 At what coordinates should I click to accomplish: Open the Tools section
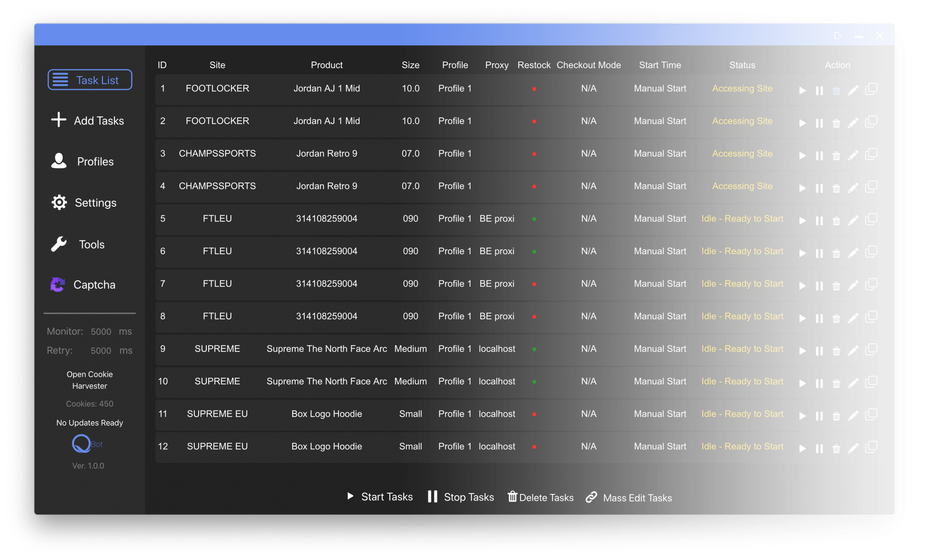78,244
